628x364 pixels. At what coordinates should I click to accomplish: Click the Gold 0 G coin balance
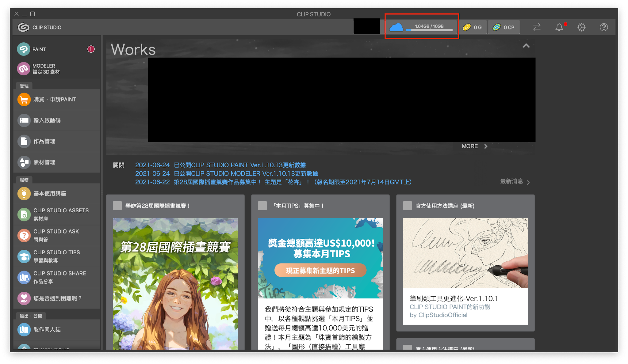(x=473, y=27)
